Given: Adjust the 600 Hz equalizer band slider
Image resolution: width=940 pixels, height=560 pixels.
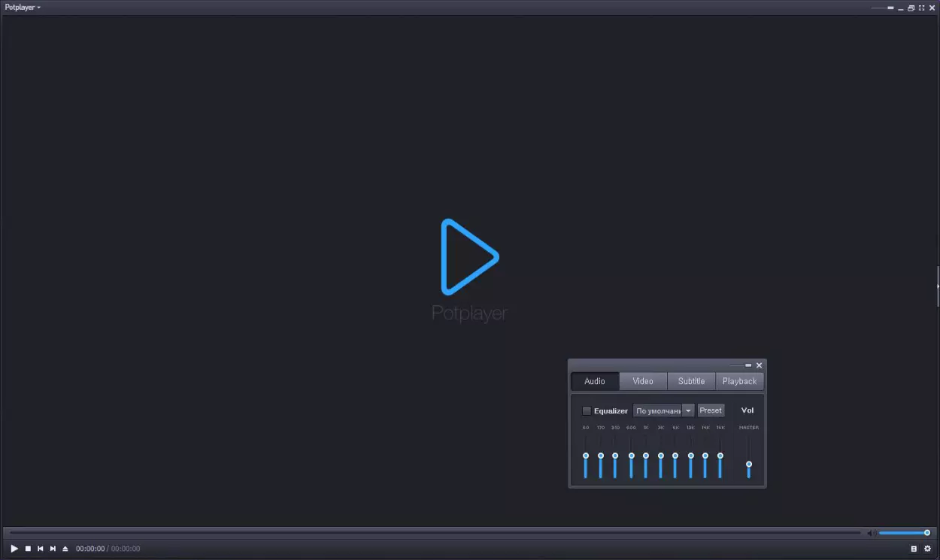Looking at the screenshot, I should click(x=631, y=456).
